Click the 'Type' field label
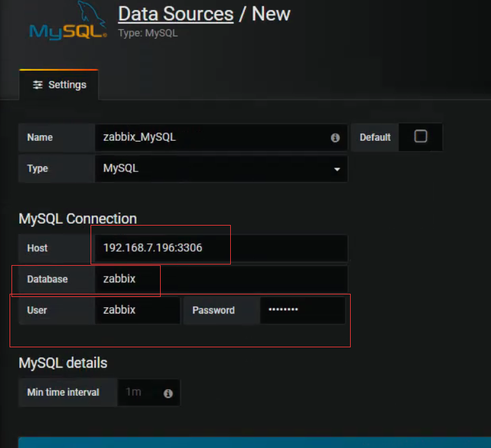 38,169
